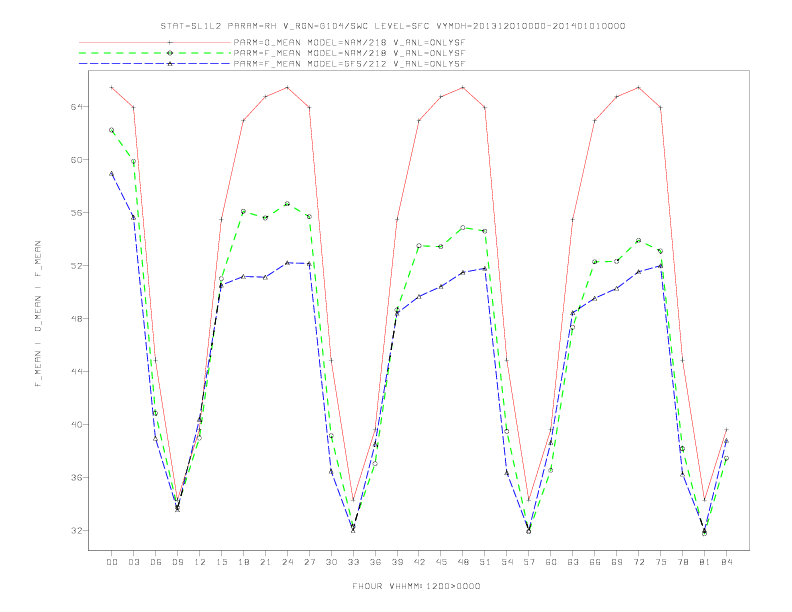Click the x-axis tick label 84
The image size is (792, 612).
coord(726,562)
